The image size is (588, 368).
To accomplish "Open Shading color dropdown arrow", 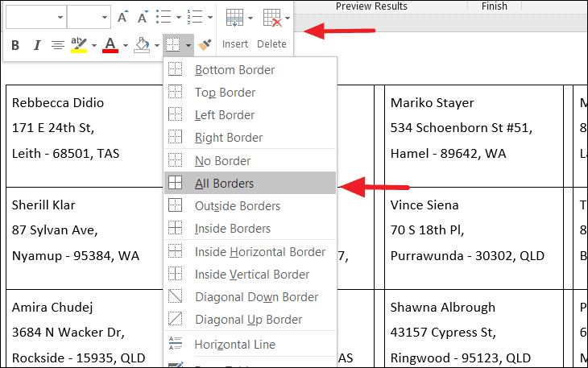I will [x=157, y=46].
